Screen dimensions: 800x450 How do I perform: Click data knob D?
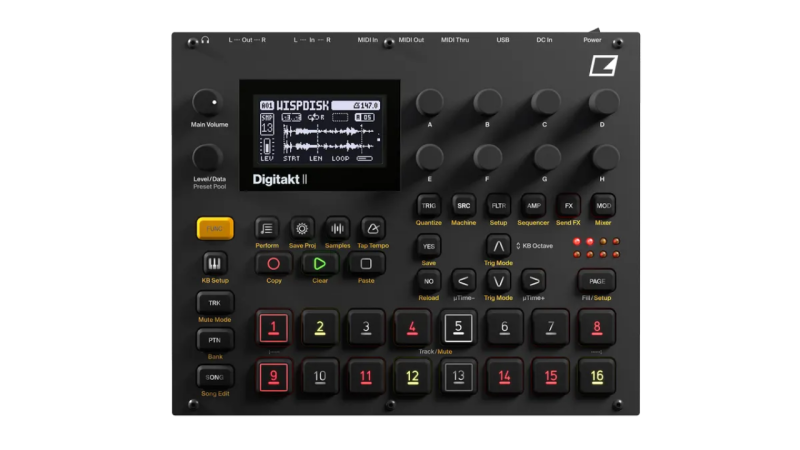[603, 102]
